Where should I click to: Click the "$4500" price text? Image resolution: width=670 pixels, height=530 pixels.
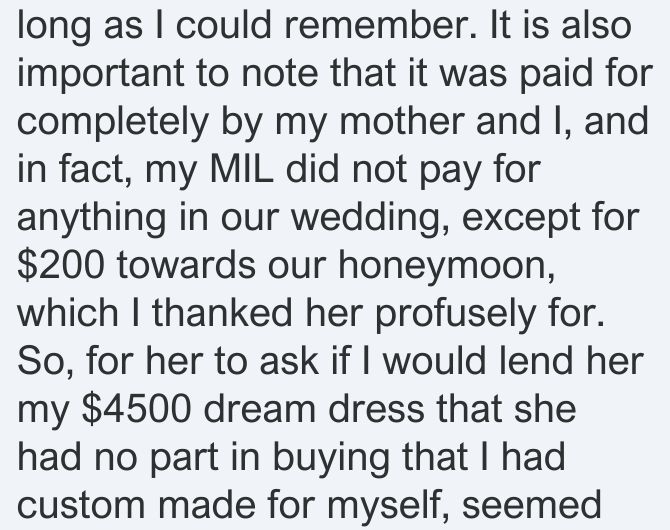[136, 409]
